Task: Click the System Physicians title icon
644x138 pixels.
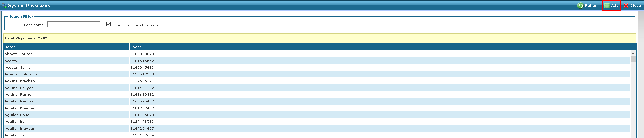Action: coord(4,6)
